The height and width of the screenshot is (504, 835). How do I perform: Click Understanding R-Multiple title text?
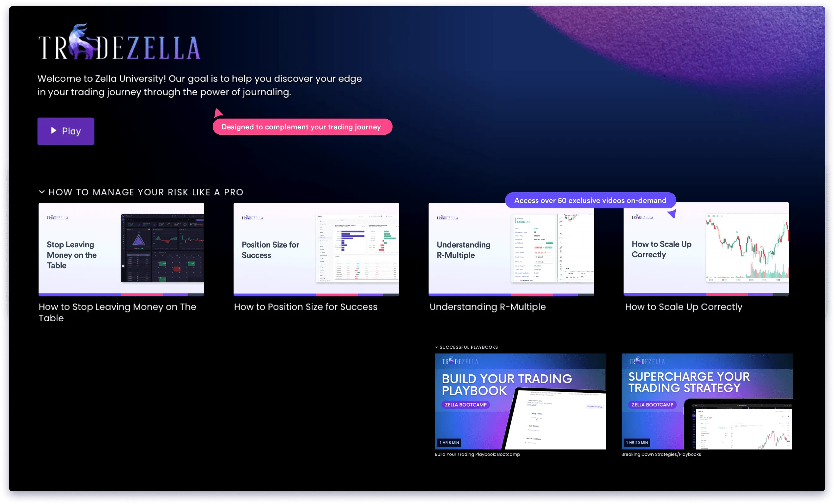pyautogui.click(x=487, y=307)
